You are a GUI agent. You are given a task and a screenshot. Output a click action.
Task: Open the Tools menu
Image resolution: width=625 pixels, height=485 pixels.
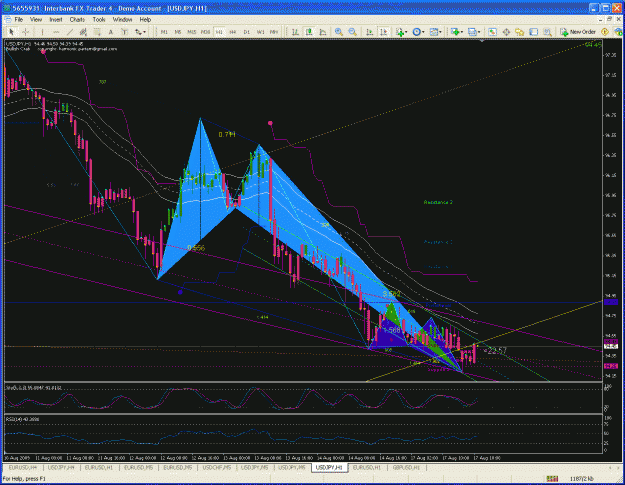pyautogui.click(x=99, y=20)
